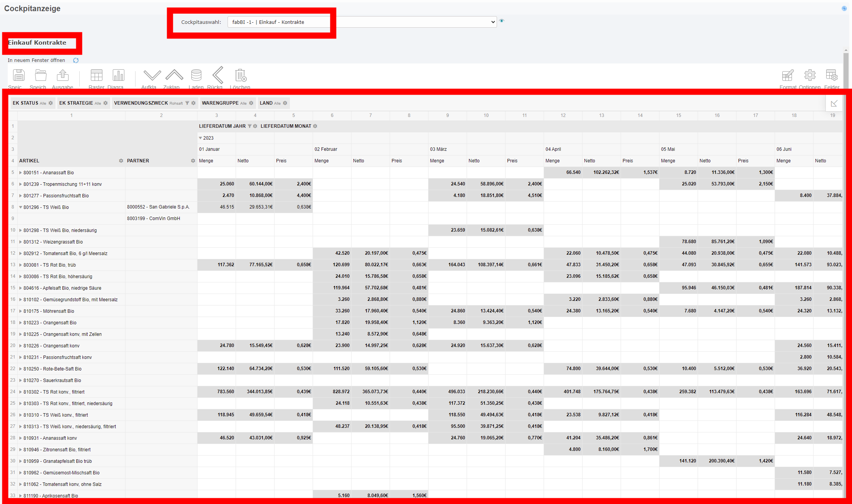Open the Cockpitauswahl dropdown

362,22
